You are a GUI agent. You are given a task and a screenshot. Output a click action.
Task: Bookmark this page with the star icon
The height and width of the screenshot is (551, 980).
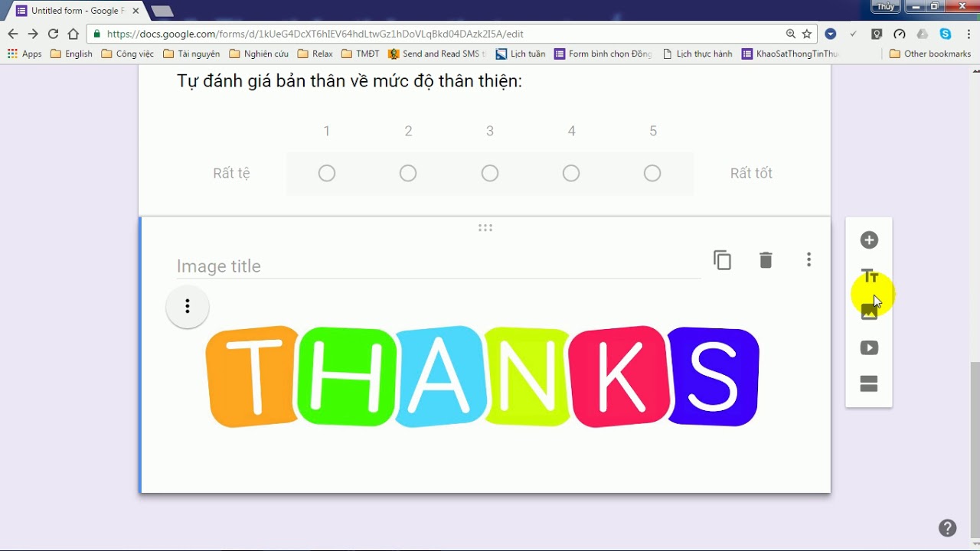point(807,34)
